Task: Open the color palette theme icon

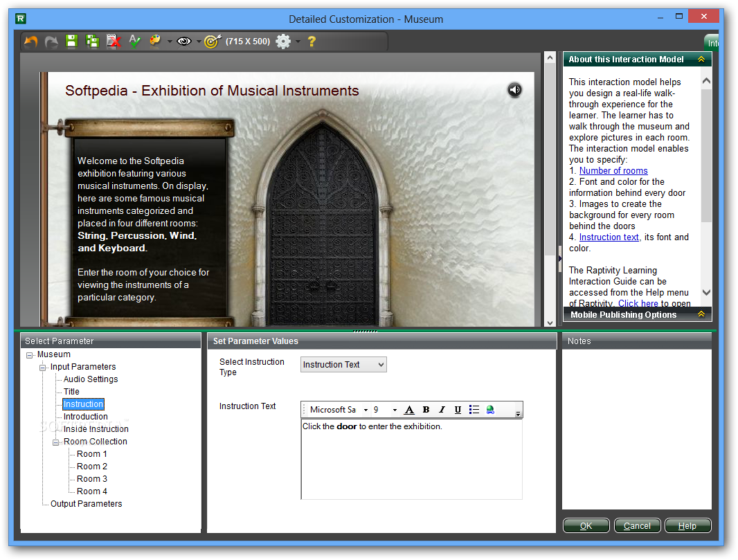Action: click(x=155, y=42)
